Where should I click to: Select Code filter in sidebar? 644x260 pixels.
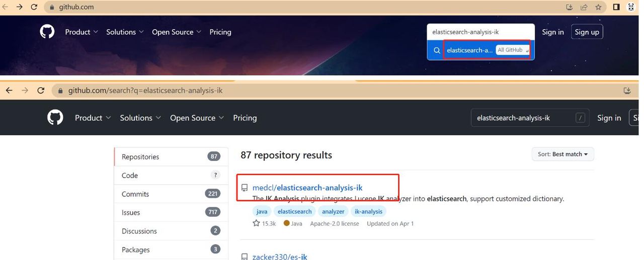point(171,175)
